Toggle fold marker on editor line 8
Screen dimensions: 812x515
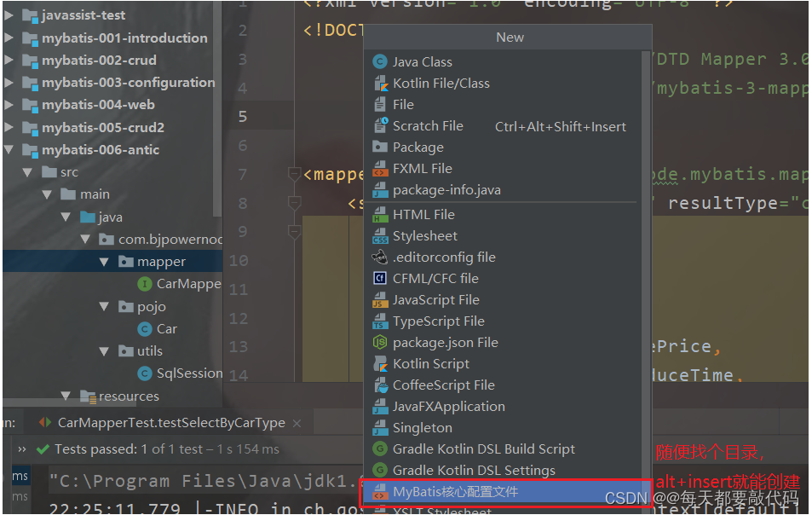tap(294, 203)
